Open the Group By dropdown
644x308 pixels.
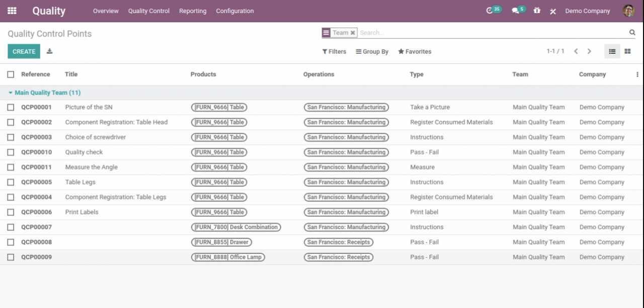coord(372,51)
